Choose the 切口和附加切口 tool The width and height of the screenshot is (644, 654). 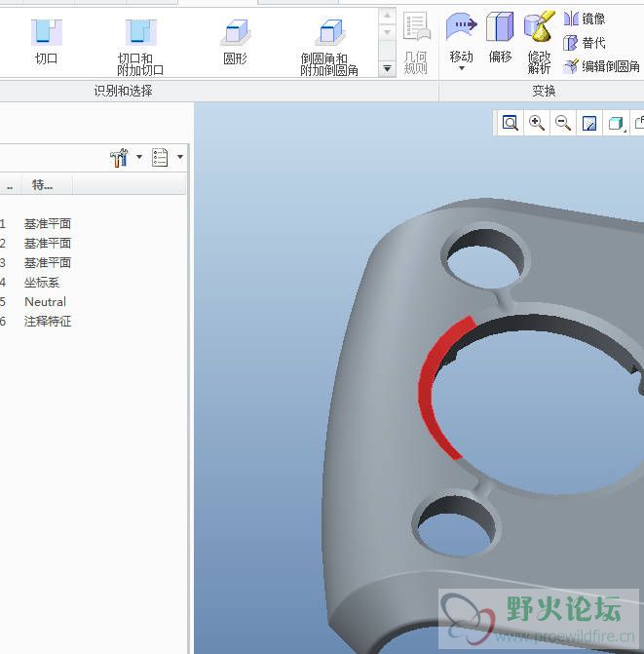pos(140,47)
